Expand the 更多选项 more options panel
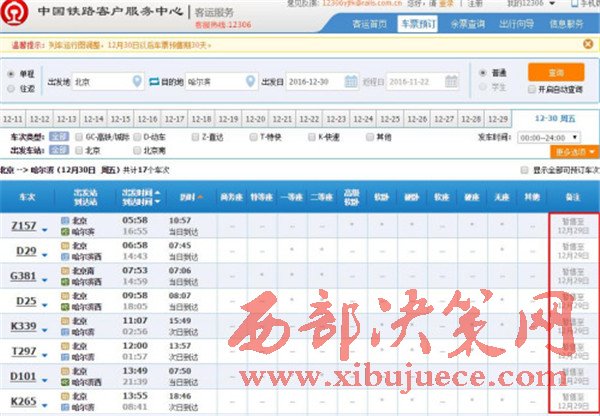The height and width of the screenshot is (416, 600). [575, 152]
